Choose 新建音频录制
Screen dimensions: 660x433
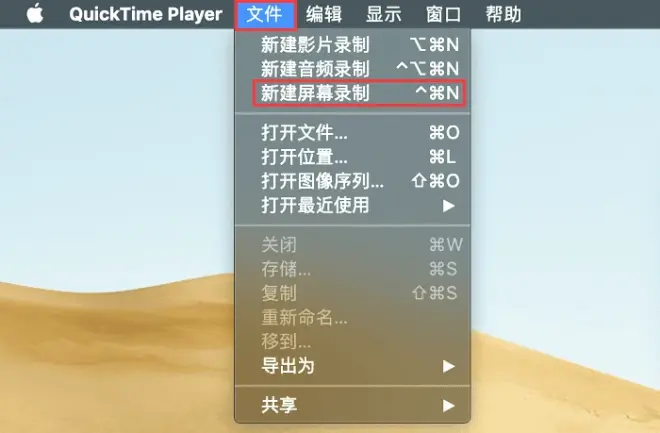pyautogui.click(x=352, y=69)
